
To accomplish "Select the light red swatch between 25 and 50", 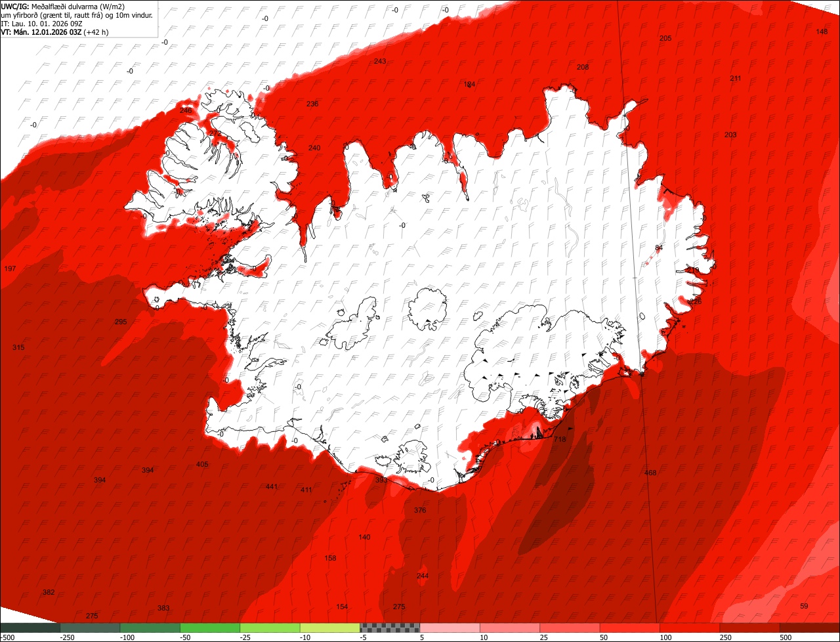I will [x=570, y=628].
